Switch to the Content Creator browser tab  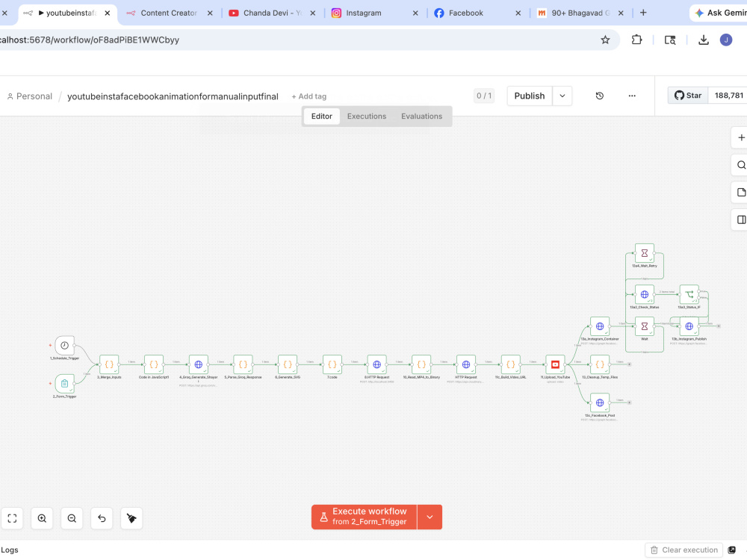pyautogui.click(x=169, y=13)
